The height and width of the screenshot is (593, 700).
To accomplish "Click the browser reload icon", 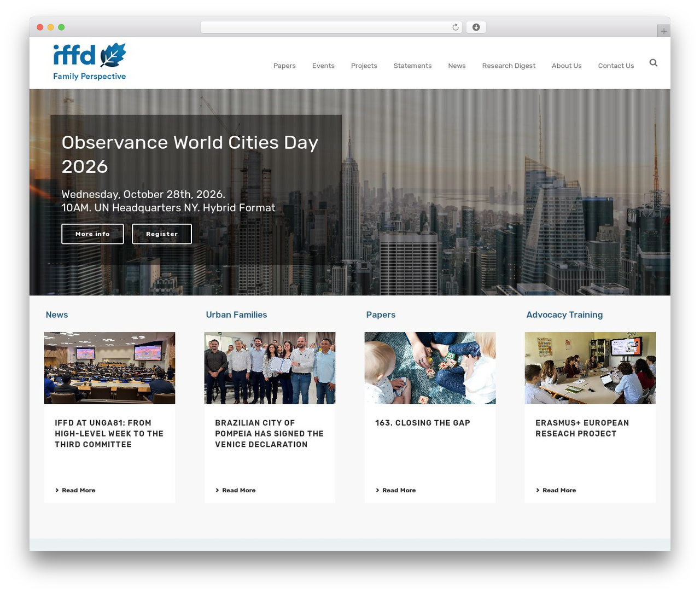I will 455,27.
